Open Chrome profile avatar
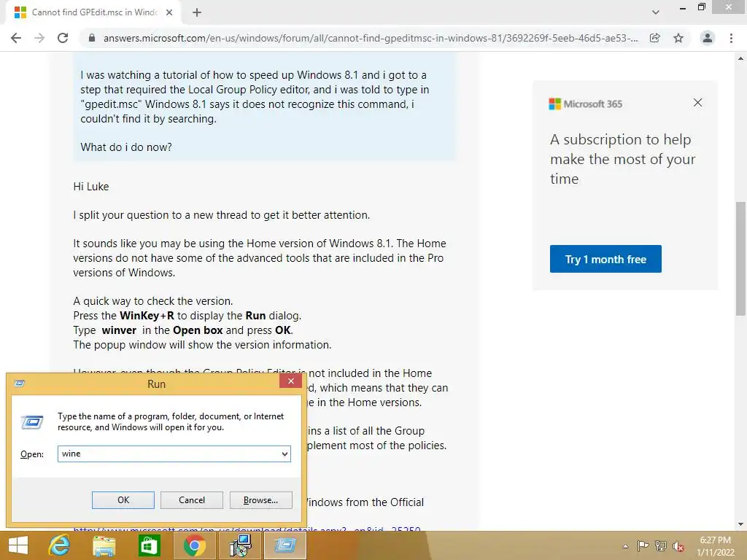The image size is (747, 560). point(708,38)
